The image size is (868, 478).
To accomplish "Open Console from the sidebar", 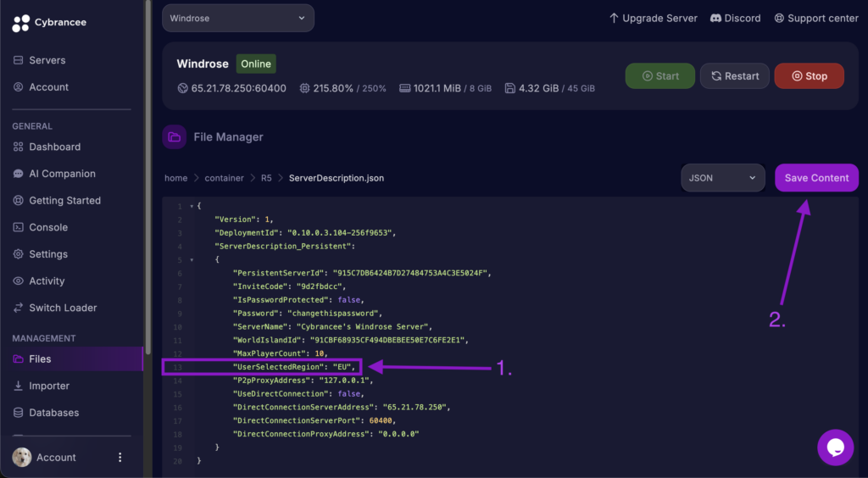I will point(48,227).
